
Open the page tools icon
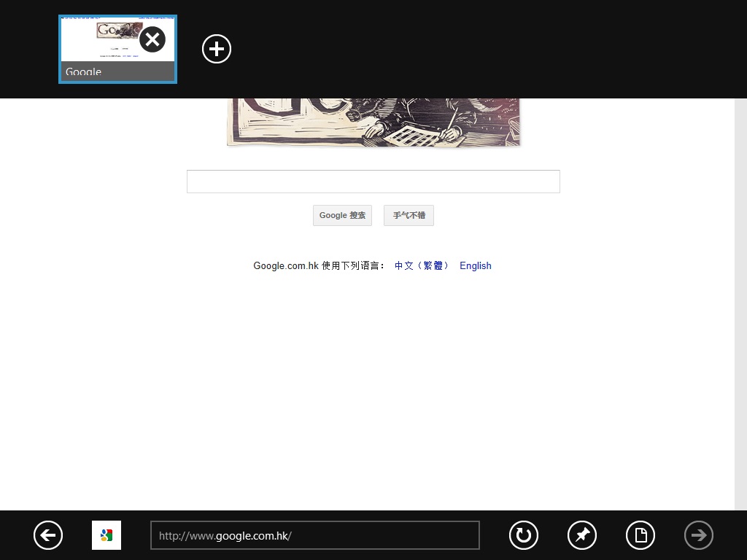pyautogui.click(x=640, y=535)
